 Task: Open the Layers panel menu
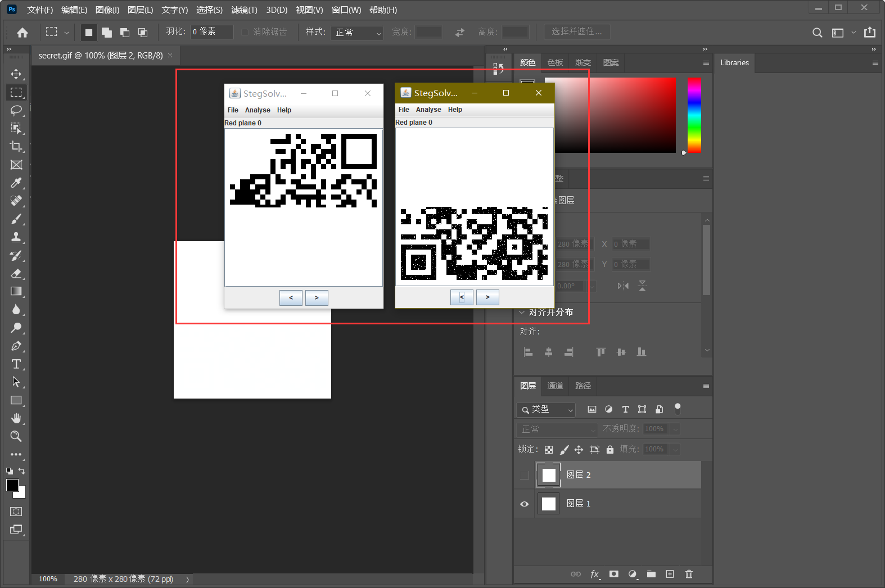pos(706,386)
